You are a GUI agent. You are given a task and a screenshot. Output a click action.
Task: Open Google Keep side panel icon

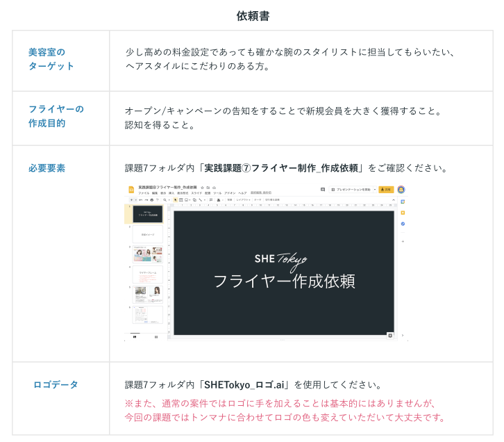pos(403,212)
